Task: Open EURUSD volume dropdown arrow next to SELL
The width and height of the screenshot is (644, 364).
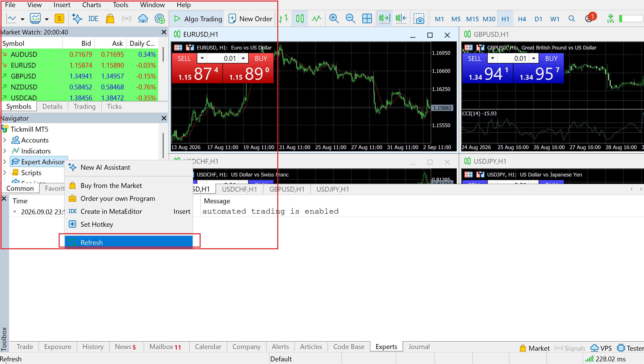Action: pos(202,58)
